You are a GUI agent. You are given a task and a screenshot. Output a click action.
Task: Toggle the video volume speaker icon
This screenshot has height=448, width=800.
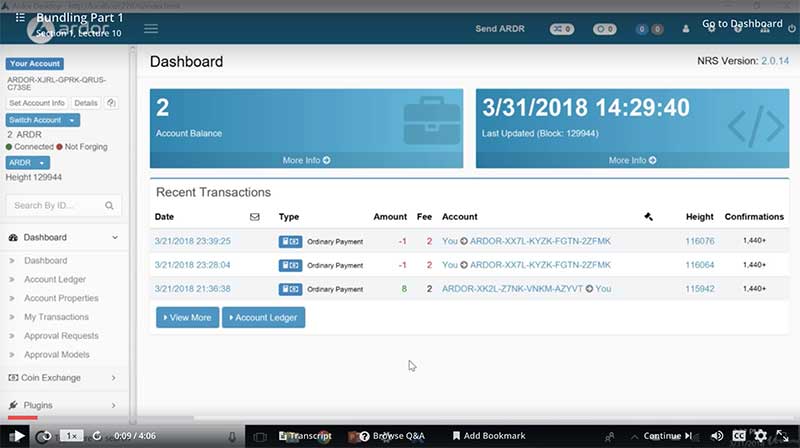[717, 436]
